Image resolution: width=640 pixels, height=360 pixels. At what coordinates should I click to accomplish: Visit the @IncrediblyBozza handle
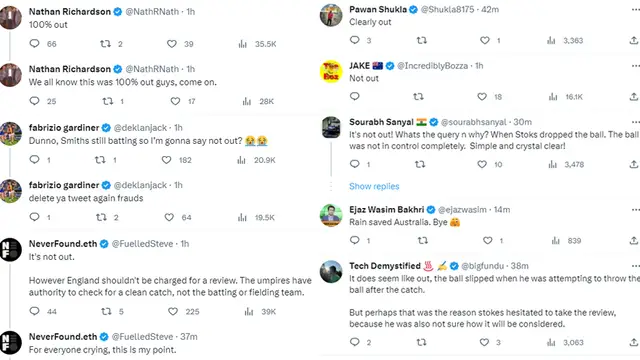(x=432, y=66)
